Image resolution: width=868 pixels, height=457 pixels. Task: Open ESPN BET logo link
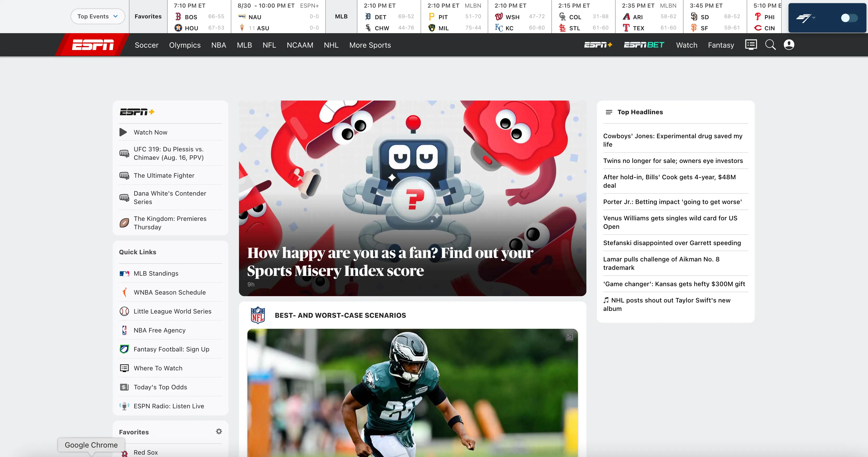pyautogui.click(x=643, y=45)
